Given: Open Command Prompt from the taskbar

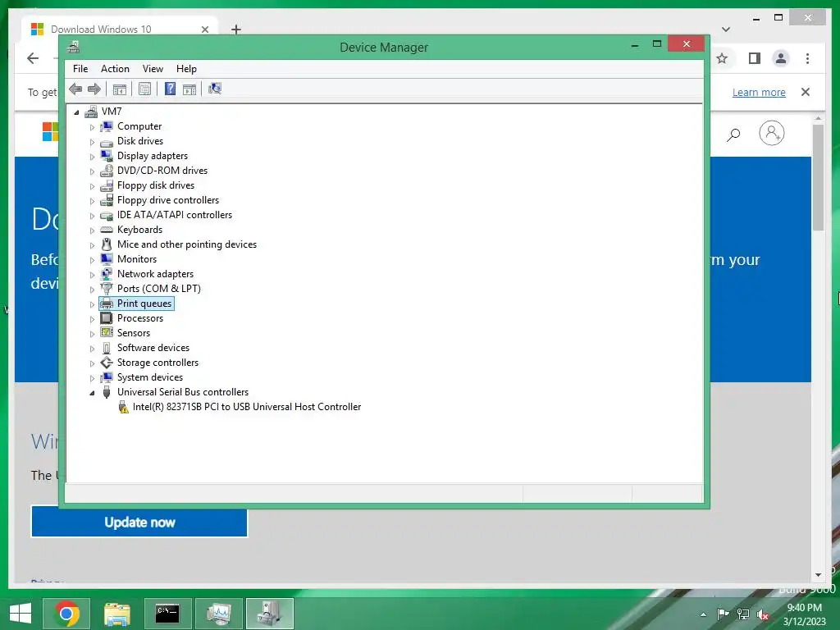Looking at the screenshot, I should 167,614.
